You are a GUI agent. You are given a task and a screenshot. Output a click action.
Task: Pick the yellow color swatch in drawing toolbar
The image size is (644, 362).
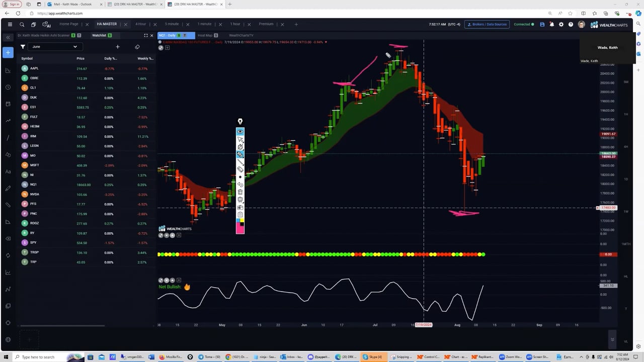(242, 221)
